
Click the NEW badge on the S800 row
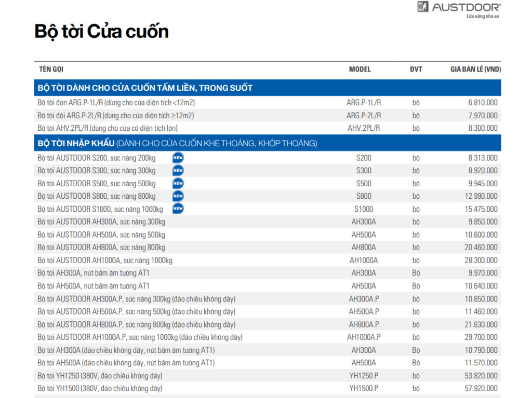178,196
